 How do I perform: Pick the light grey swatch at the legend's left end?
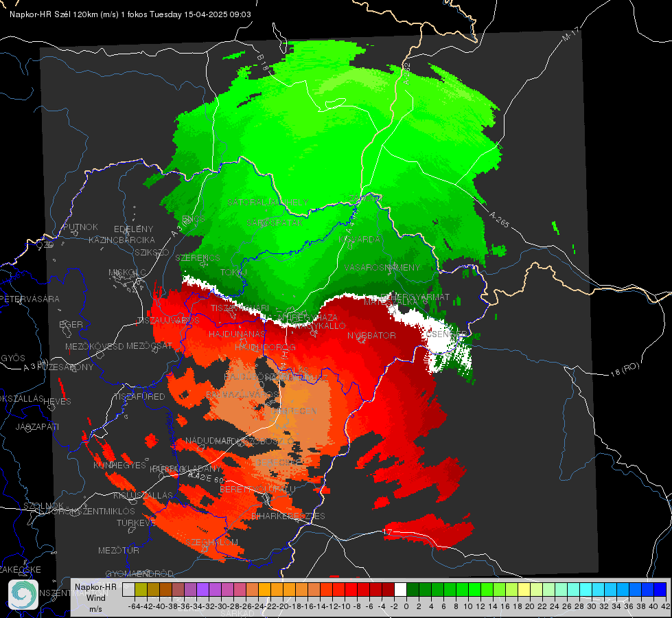click(128, 590)
